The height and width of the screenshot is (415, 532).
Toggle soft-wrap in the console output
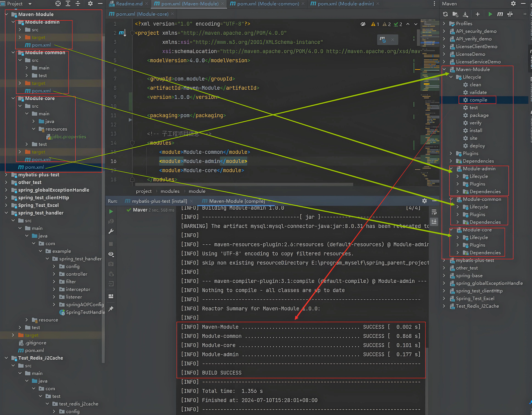[x=434, y=212]
